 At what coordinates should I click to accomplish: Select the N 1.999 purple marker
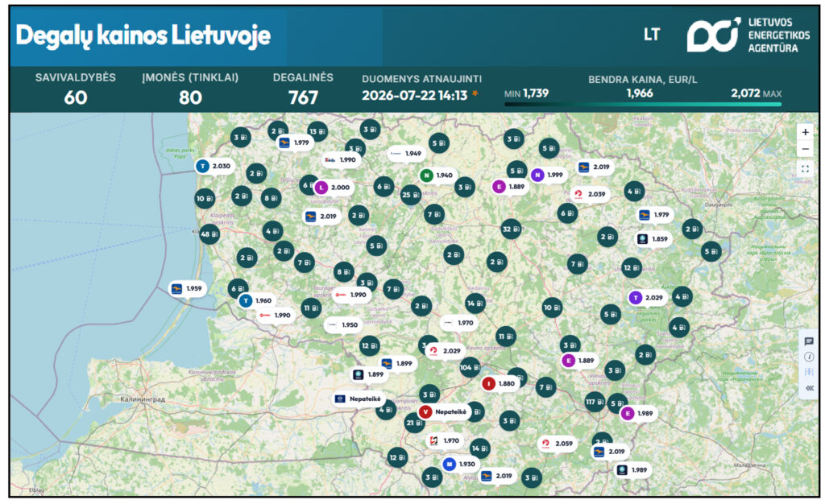click(x=548, y=175)
